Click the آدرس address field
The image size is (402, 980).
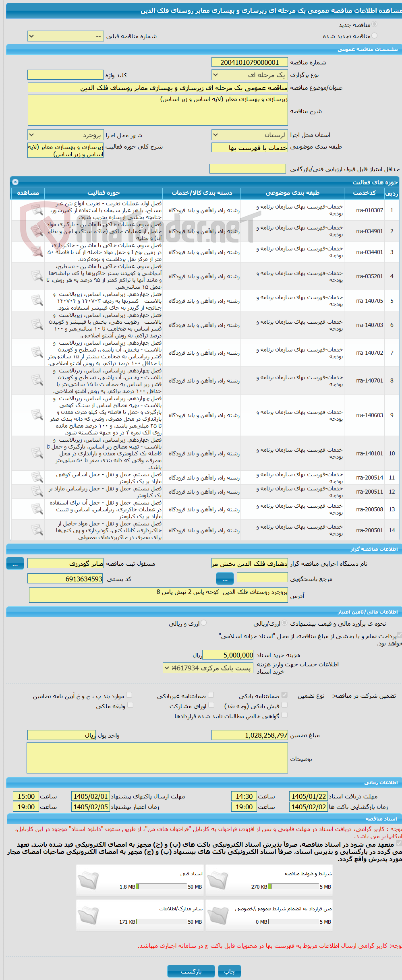coord(159,595)
